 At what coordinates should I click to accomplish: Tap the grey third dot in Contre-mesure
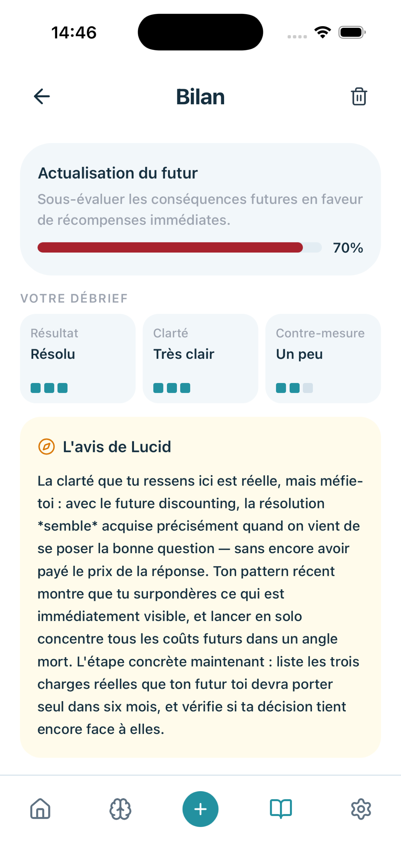pyautogui.click(x=308, y=388)
